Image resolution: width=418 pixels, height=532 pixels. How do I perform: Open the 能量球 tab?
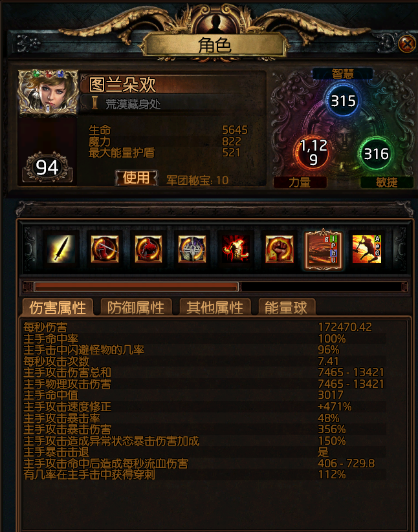point(286,308)
